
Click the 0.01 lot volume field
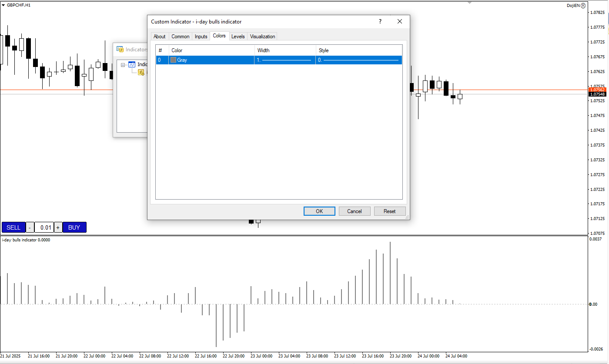43,227
